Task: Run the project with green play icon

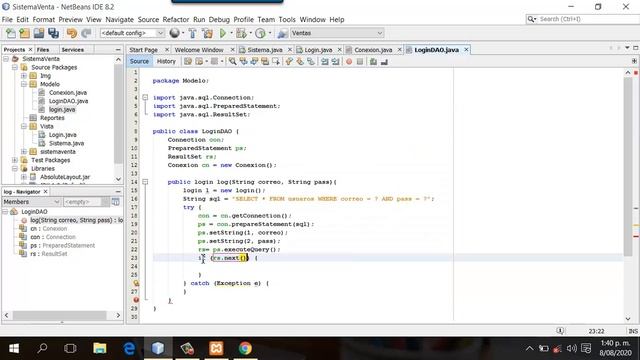Action: tap(223, 33)
